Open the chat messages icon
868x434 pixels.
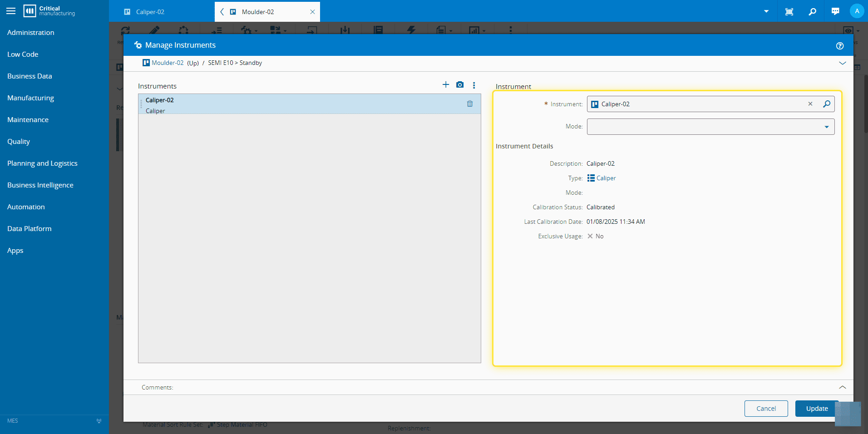[x=835, y=12]
